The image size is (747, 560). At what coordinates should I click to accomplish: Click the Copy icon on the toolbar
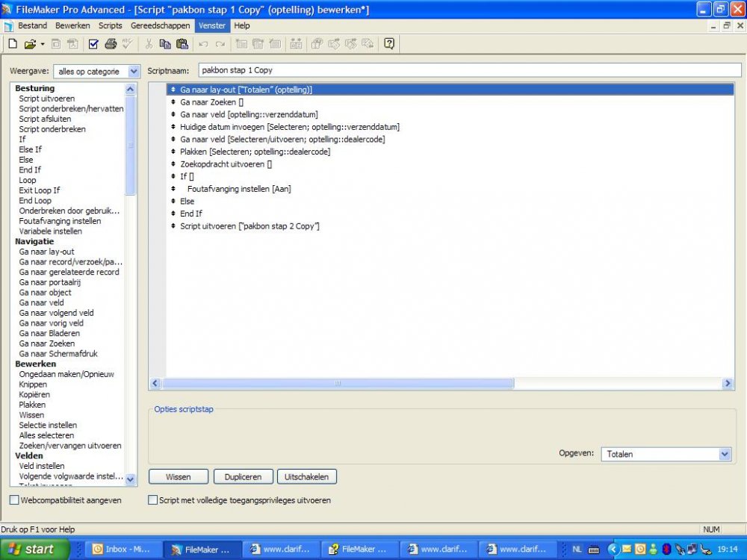[164, 44]
